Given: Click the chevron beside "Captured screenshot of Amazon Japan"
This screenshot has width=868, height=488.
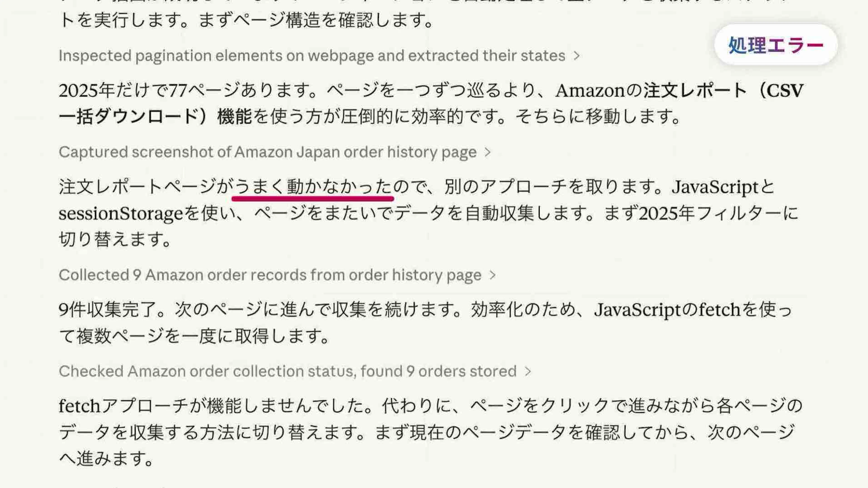Looking at the screenshot, I should (488, 152).
